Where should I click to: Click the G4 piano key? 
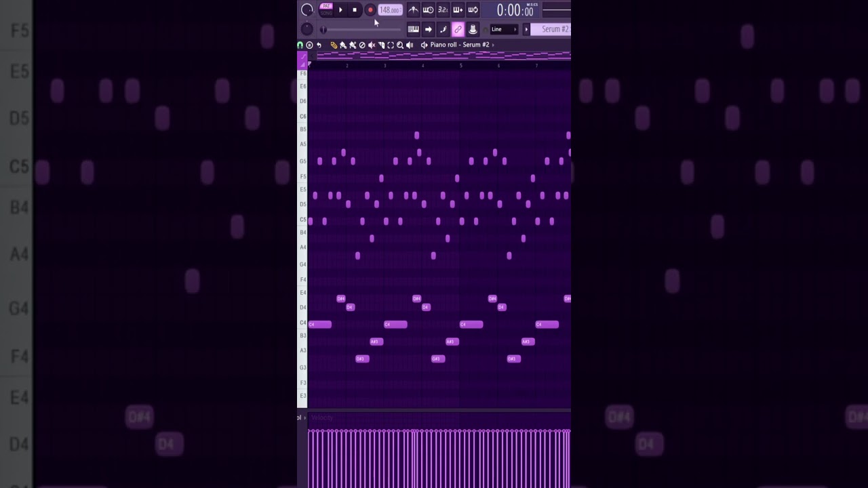tap(302, 264)
